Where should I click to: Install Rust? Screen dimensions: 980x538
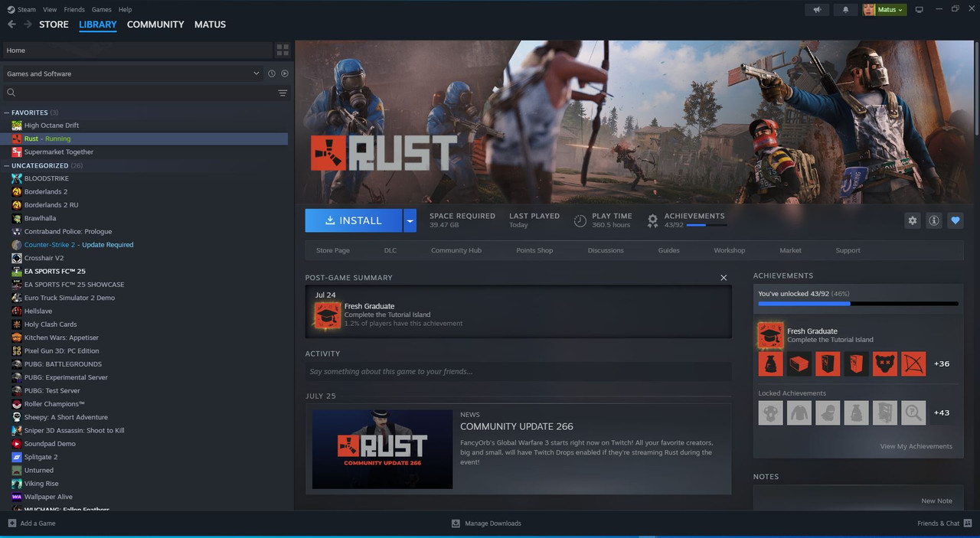click(354, 220)
